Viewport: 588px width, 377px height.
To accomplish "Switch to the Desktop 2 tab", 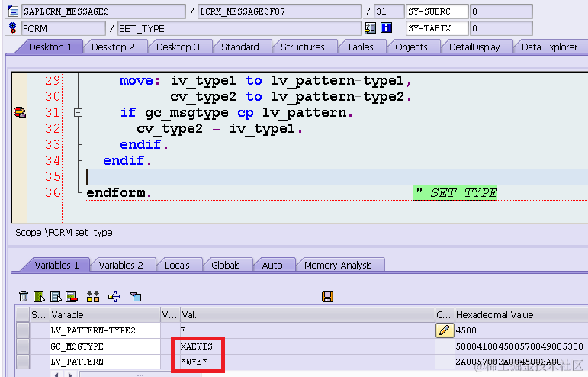I will point(113,47).
